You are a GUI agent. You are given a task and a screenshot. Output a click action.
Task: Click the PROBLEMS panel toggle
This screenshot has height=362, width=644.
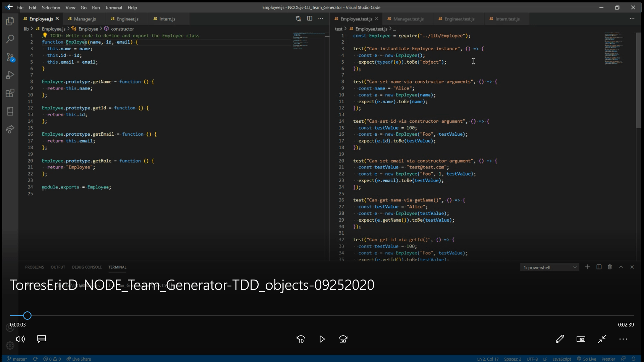pos(35,267)
